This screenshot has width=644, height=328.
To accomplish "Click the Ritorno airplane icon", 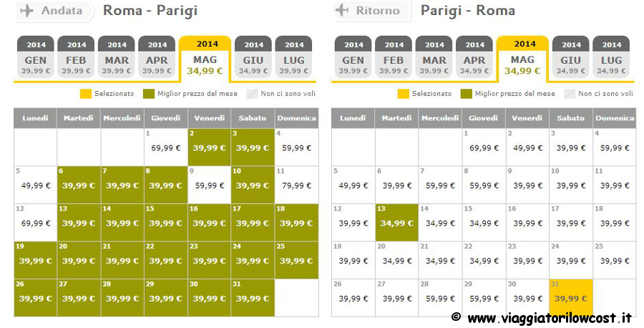I will pyautogui.click(x=342, y=10).
